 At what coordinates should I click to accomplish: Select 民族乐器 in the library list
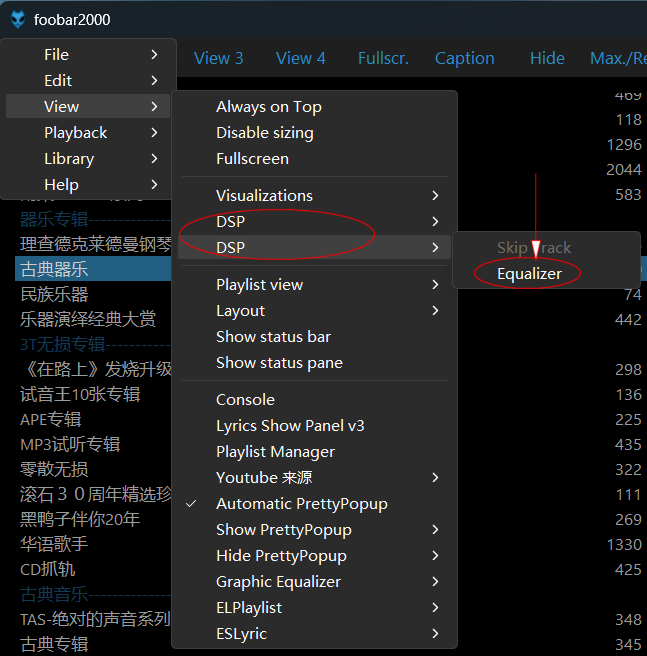click(54, 294)
